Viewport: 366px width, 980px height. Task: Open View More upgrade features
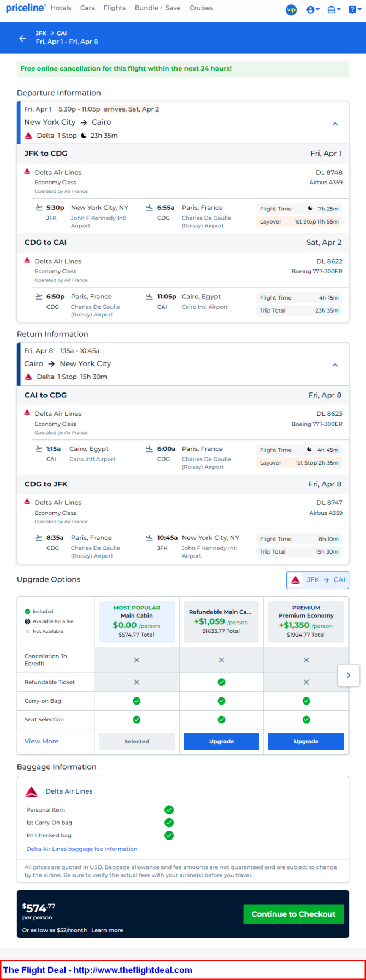pyautogui.click(x=42, y=741)
